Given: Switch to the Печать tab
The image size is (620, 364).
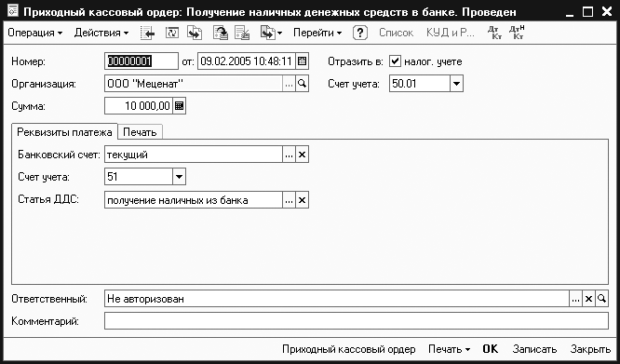Looking at the screenshot, I should click(140, 132).
